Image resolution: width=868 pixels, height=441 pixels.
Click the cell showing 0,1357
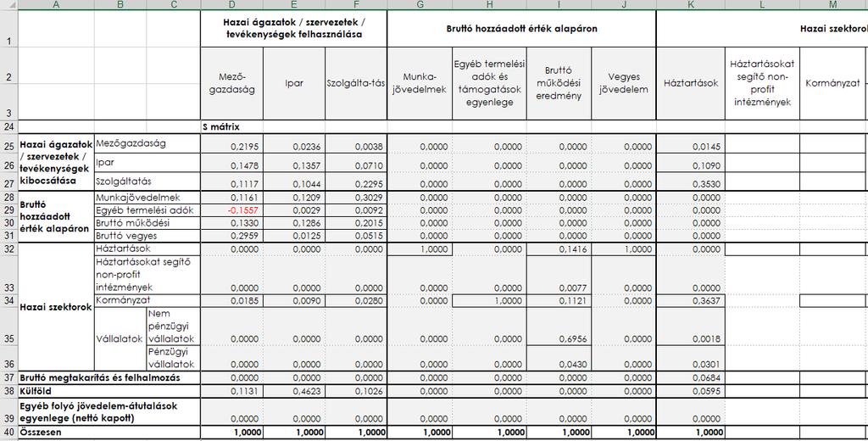[294, 162]
